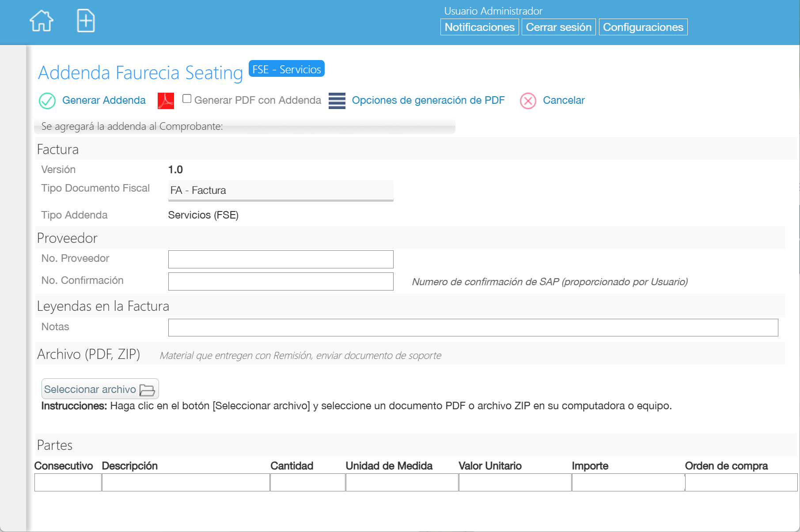Click the Leyendas en la Factura header

click(x=103, y=306)
